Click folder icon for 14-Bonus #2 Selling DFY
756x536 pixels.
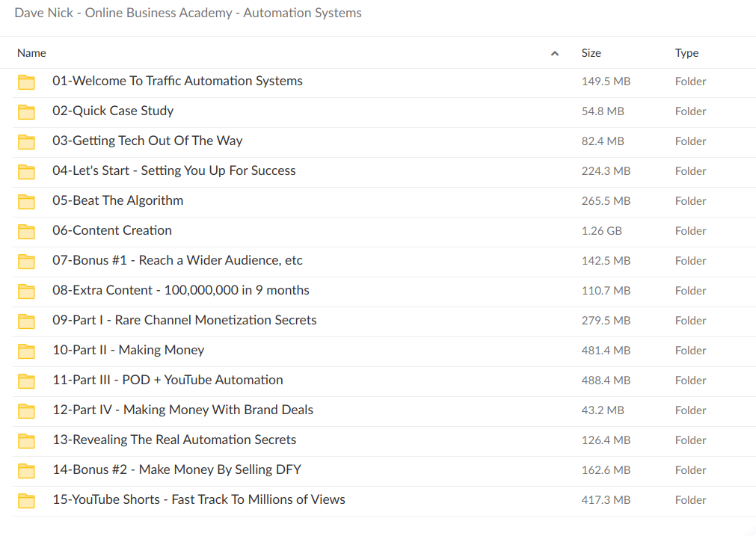pos(27,470)
